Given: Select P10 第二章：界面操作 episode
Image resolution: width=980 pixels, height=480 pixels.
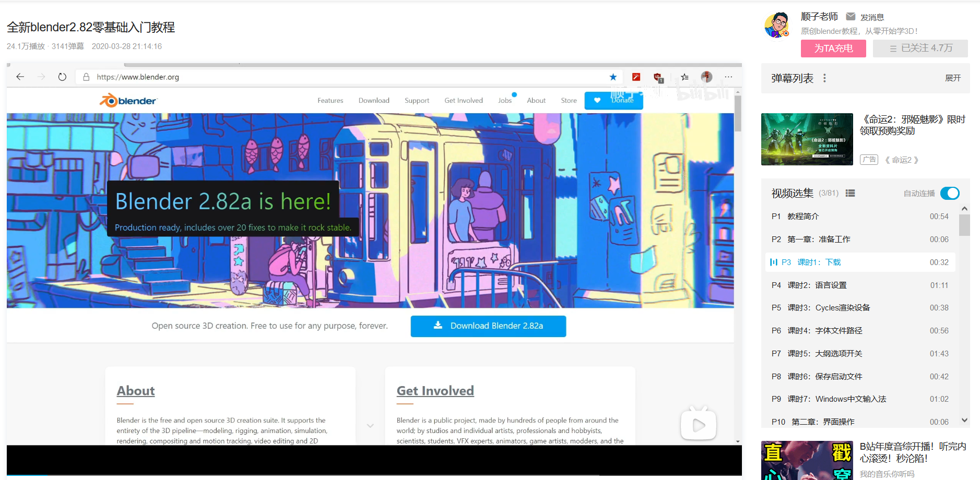Looking at the screenshot, I should pos(860,422).
